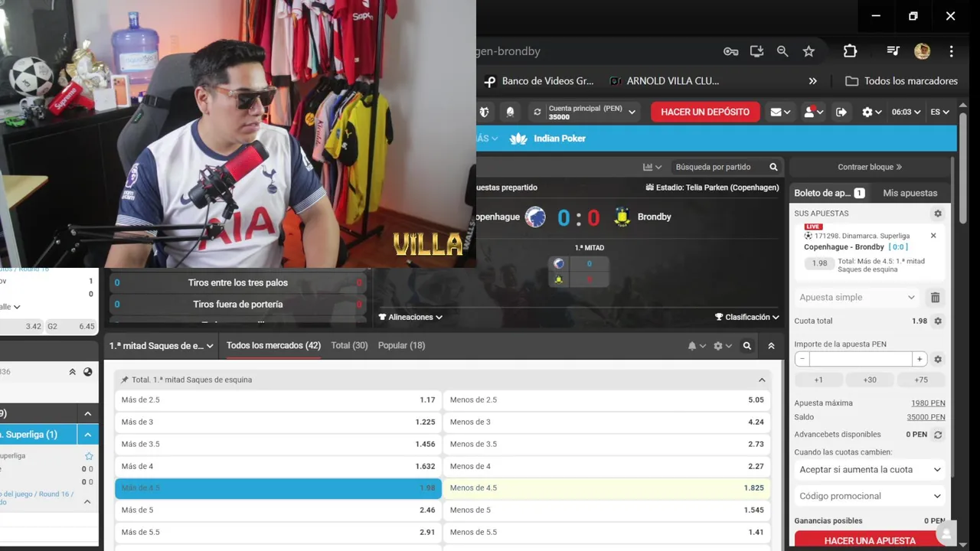The image size is (980, 551).
Task: Refresh the Advancebets disponibles amount
Action: pyautogui.click(x=937, y=435)
